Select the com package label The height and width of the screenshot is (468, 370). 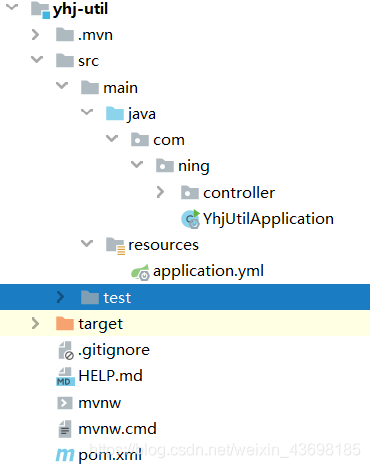point(169,140)
